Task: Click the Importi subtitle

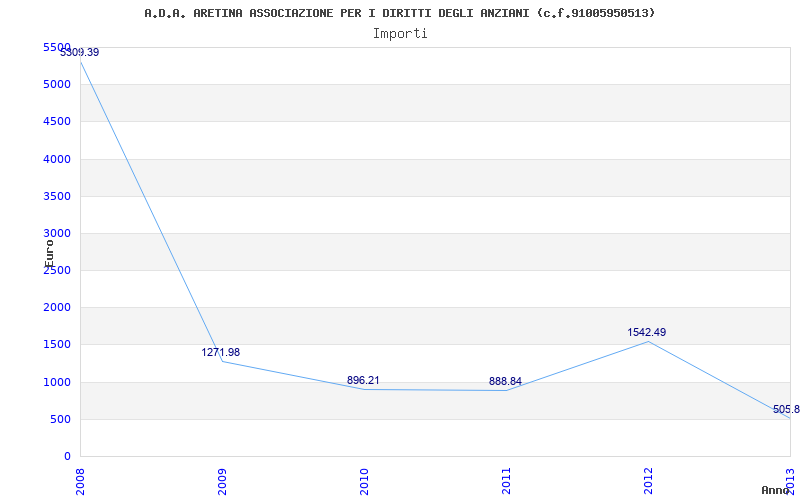Action: pyautogui.click(x=400, y=34)
